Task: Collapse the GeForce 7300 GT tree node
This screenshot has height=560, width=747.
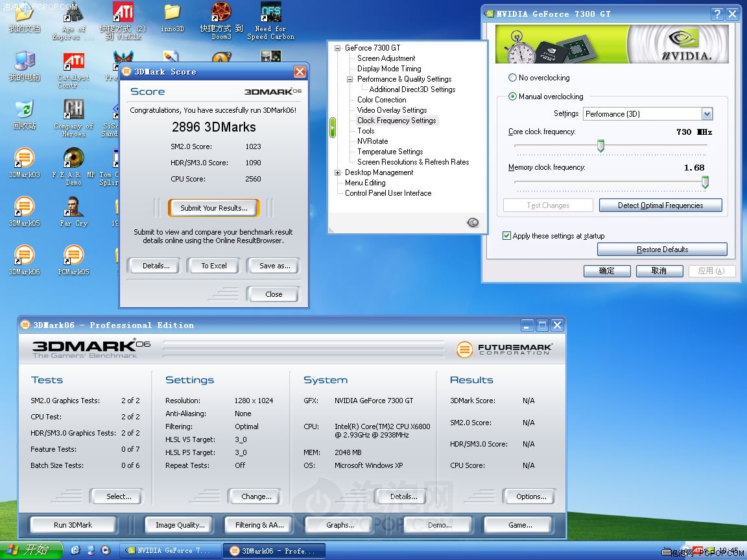Action: (337, 48)
